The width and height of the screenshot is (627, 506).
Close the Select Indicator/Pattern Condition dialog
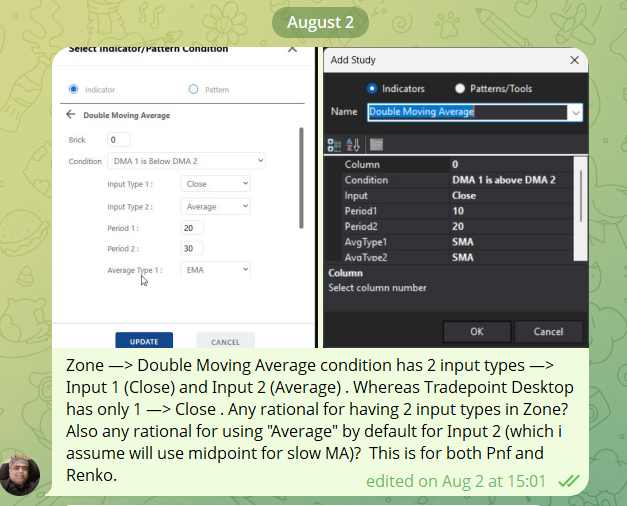(292, 50)
